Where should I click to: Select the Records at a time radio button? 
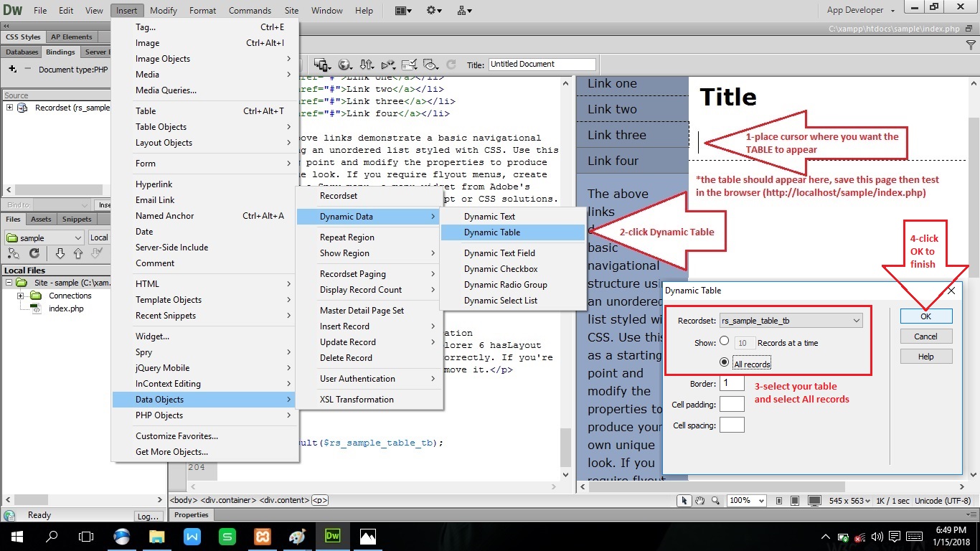(x=724, y=342)
